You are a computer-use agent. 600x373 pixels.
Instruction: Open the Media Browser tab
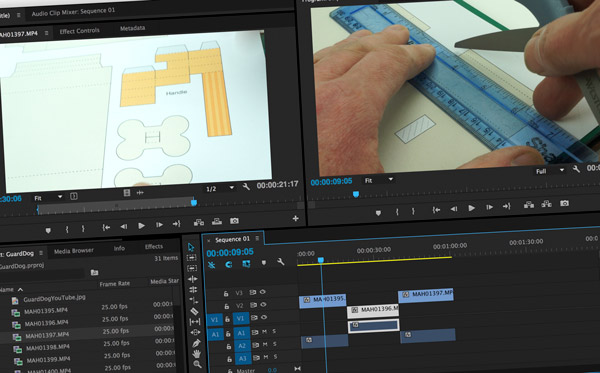[73, 251]
